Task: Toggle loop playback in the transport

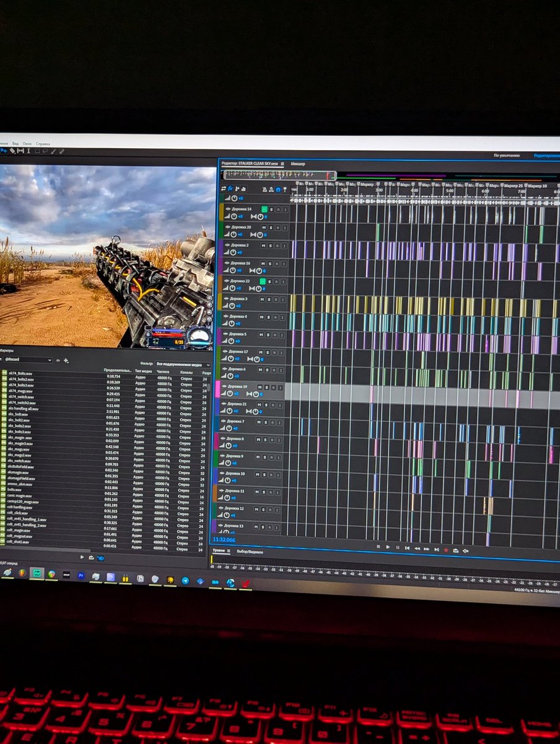Action: pos(455,550)
